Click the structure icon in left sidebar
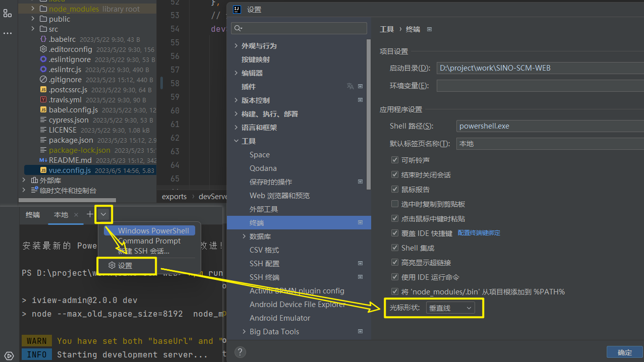Image resolution: width=644 pixels, height=362 pixels. tap(8, 14)
